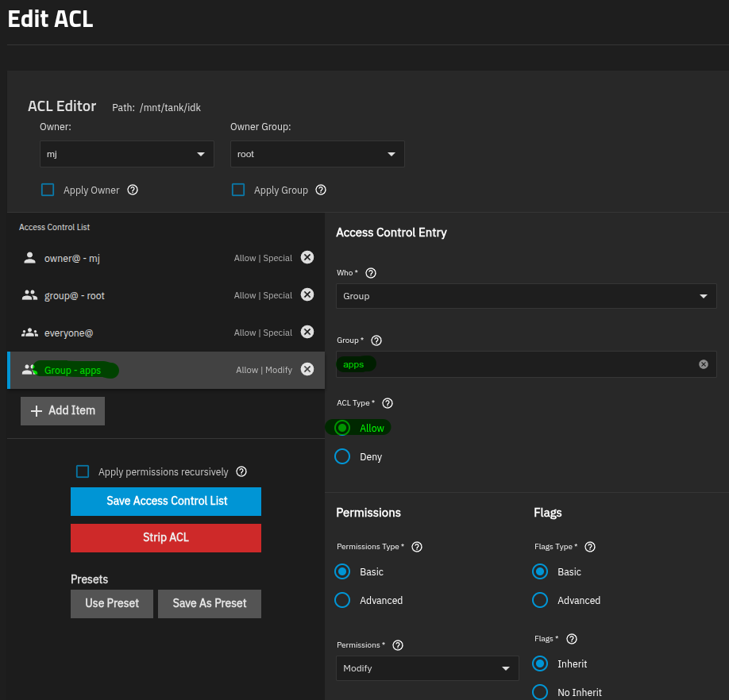Choose Advanced permissions type
Viewport: 729px width, 700px height.
click(342, 600)
